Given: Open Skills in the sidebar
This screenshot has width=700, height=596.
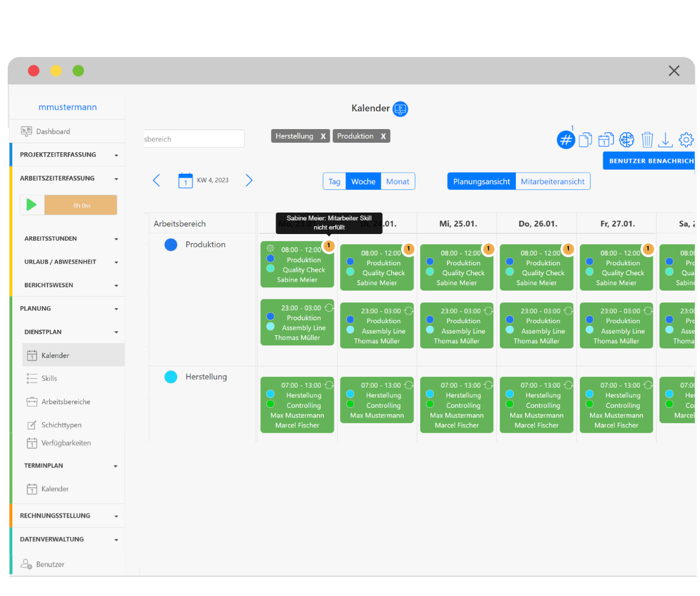Looking at the screenshot, I should [49, 378].
